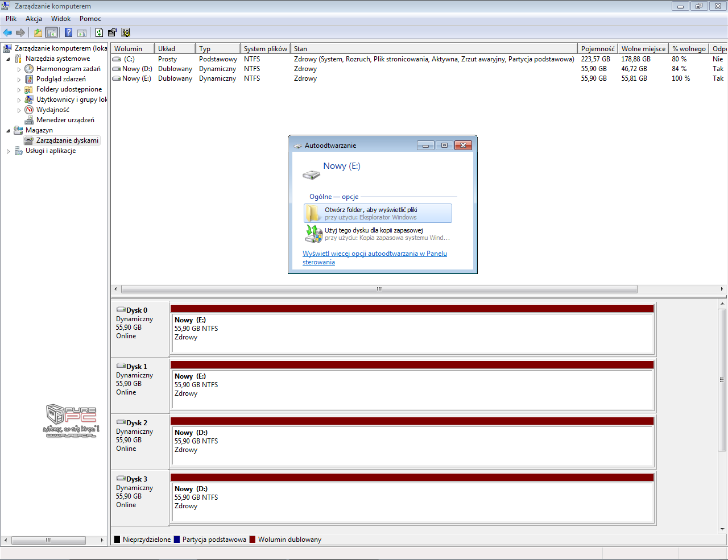Sort volumes by the Pojemność column header
The width and height of the screenshot is (728, 560).
(x=597, y=49)
